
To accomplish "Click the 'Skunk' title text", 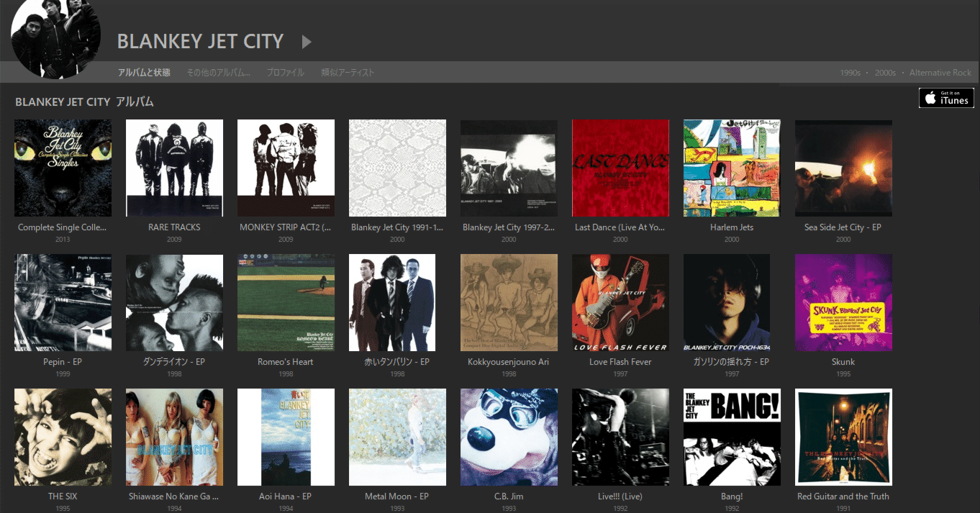I will point(843,362).
